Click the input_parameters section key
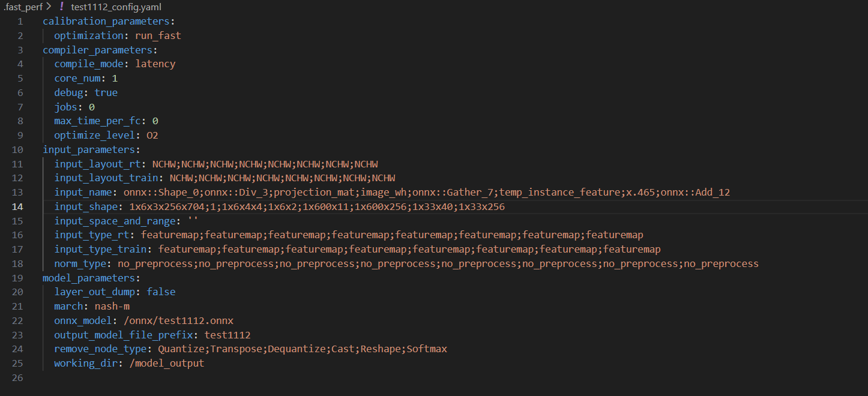 89,149
